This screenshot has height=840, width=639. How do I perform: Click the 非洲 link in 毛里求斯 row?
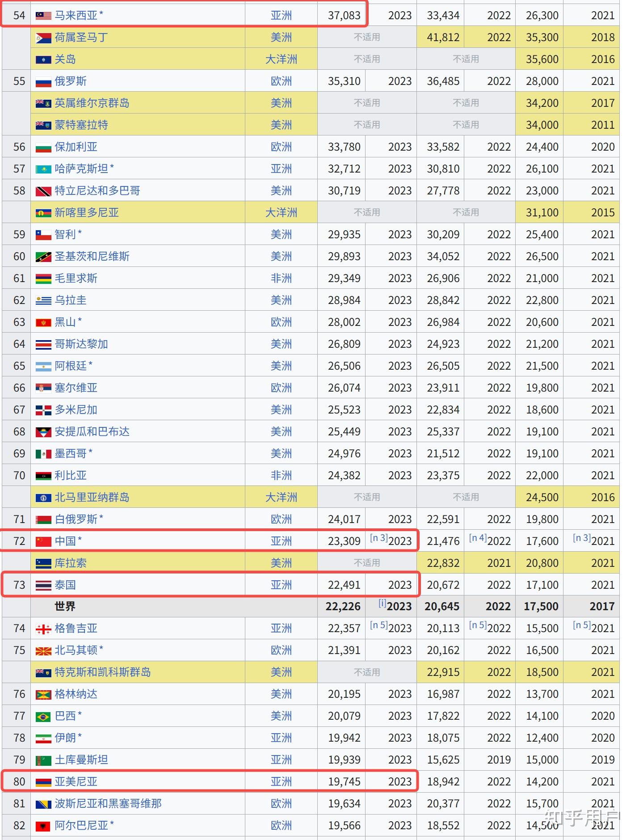pos(281,279)
